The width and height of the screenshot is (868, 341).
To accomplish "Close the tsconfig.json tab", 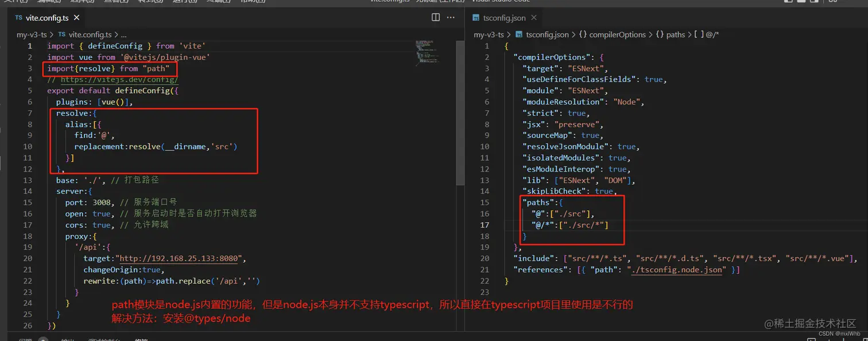I will 533,18.
